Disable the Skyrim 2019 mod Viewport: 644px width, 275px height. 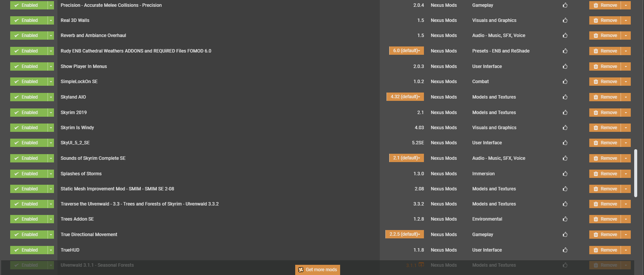[x=29, y=113]
